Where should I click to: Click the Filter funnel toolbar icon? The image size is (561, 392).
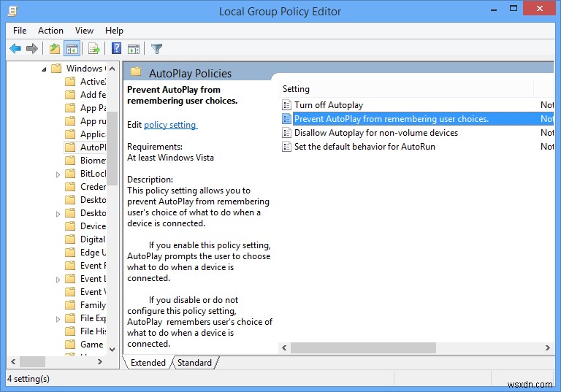click(156, 49)
